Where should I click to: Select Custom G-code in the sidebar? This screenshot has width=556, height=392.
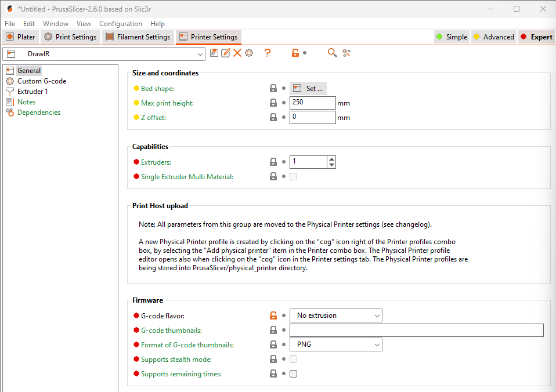point(41,81)
